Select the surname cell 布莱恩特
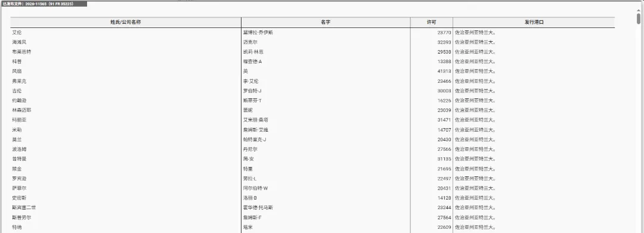This screenshot has width=644, height=233. pyautogui.click(x=21, y=52)
